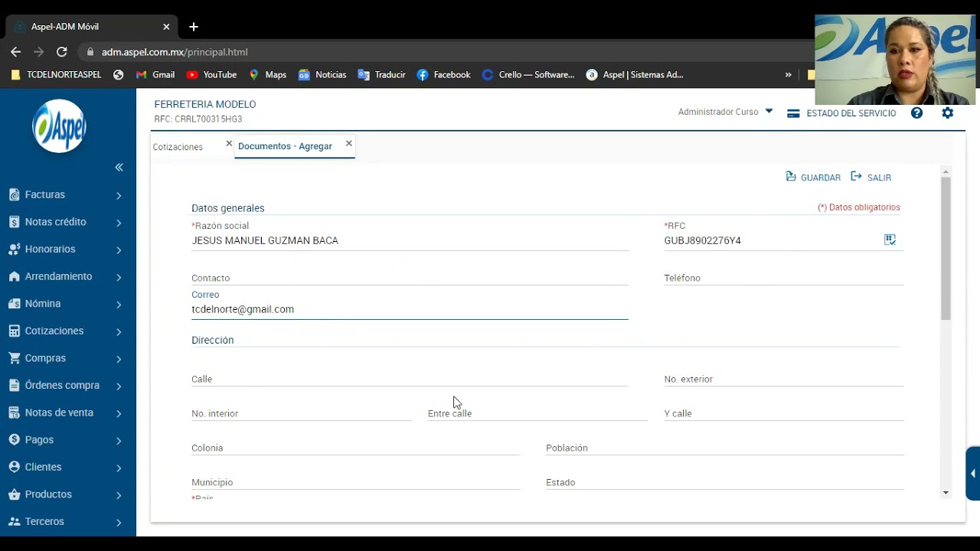Switch to the Cotizaciones tab

(178, 146)
